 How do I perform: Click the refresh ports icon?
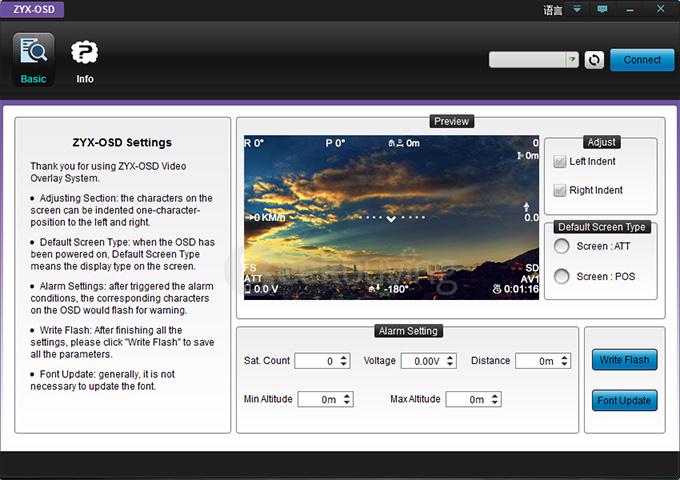594,60
